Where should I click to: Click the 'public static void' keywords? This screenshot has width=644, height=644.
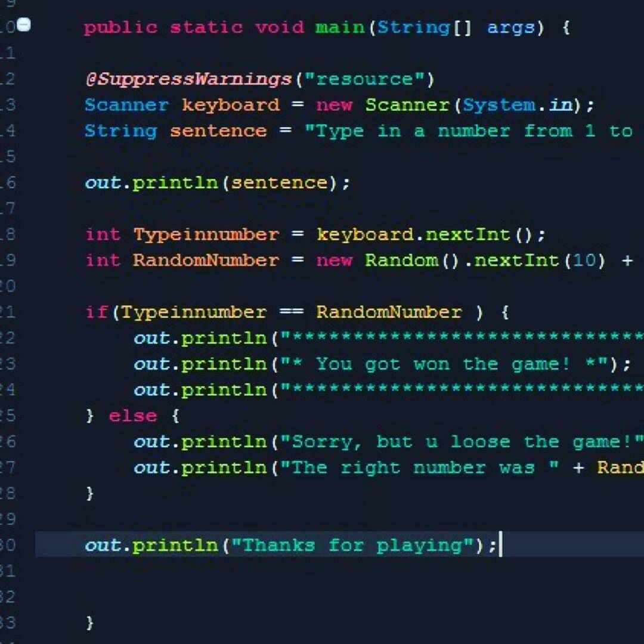[x=194, y=27]
